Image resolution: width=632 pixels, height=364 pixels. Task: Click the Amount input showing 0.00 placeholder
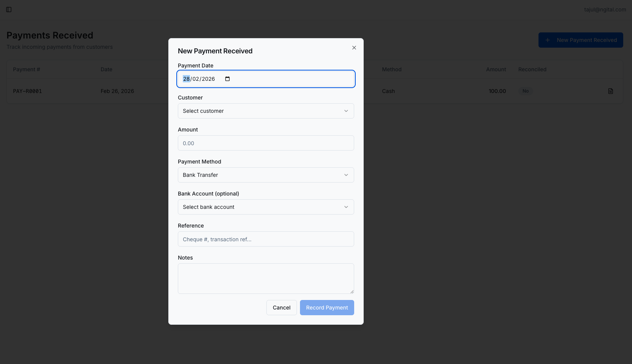tap(266, 143)
